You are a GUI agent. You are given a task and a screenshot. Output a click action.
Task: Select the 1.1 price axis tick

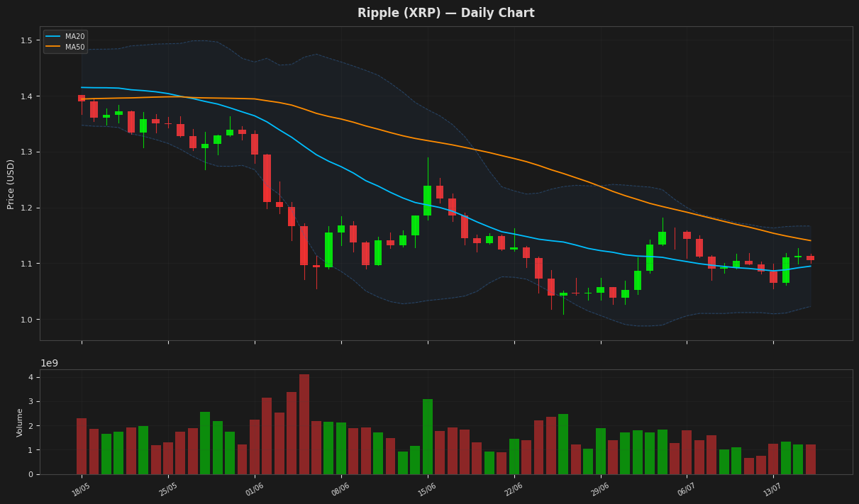(26, 264)
